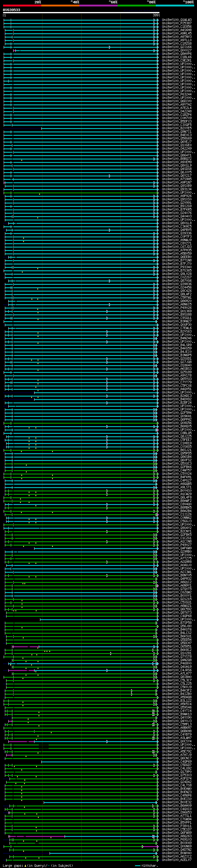Select label UniRef100_C1H819

[177, 443]
